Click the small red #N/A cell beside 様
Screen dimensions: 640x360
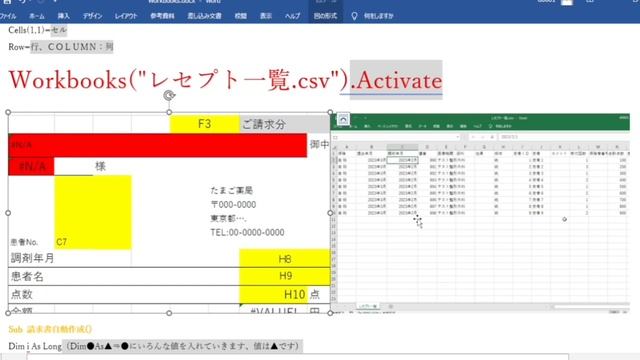pos(31,167)
